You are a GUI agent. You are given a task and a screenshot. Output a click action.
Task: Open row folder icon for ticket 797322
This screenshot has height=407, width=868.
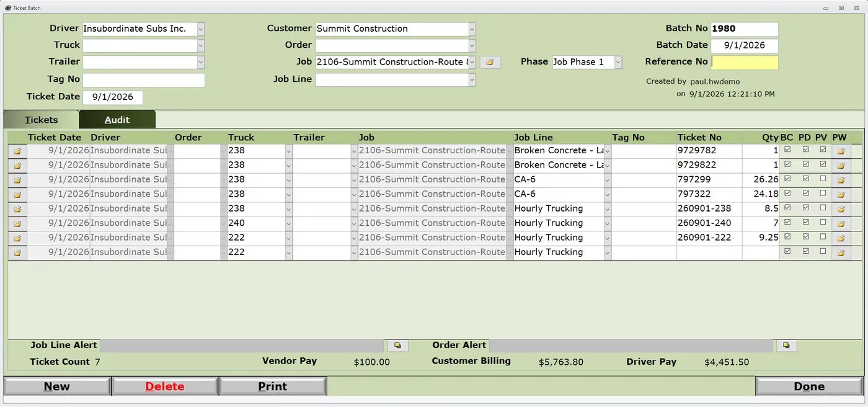pyautogui.click(x=17, y=194)
